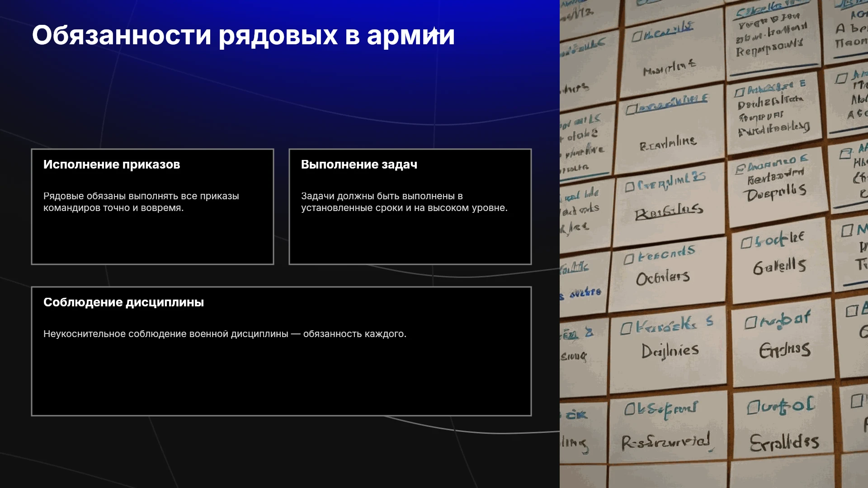Select the 'Соблюдение дисциплины' card heading
Image resolution: width=868 pixels, height=488 pixels.
[123, 302]
